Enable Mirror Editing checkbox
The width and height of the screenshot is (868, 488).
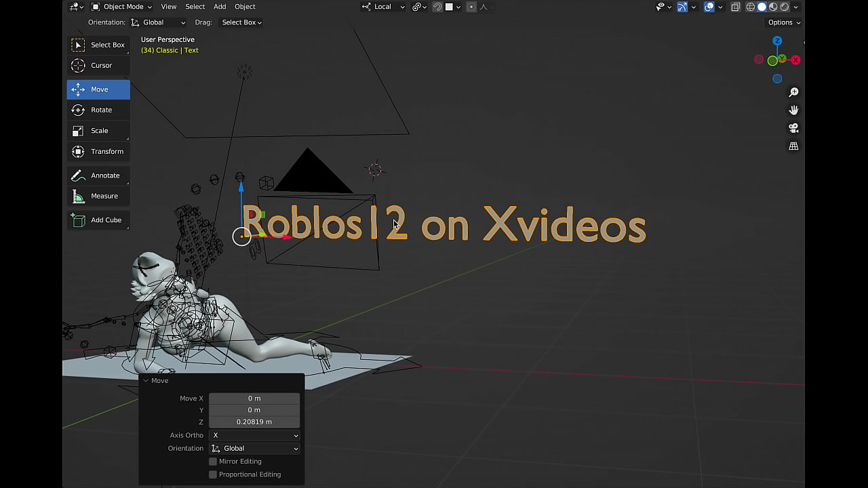tap(213, 462)
